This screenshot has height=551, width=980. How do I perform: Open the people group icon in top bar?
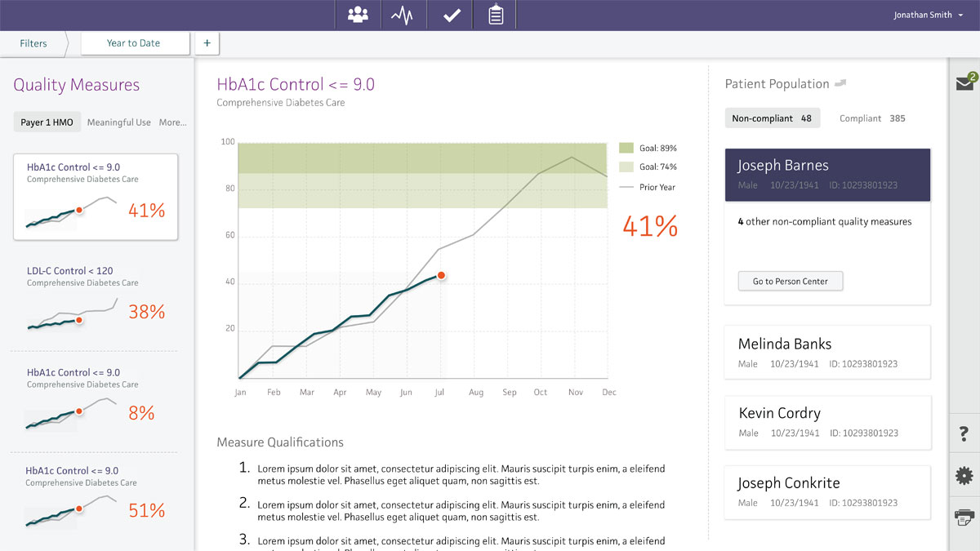pyautogui.click(x=358, y=16)
